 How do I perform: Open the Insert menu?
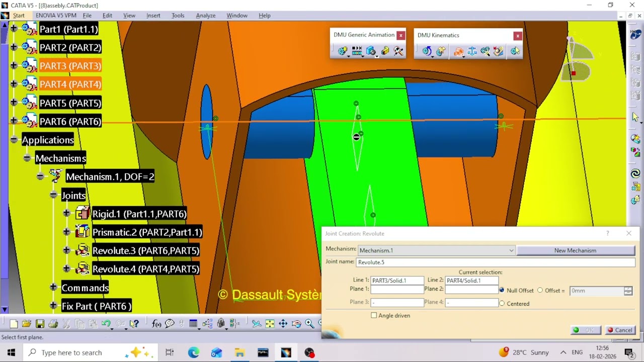click(153, 16)
